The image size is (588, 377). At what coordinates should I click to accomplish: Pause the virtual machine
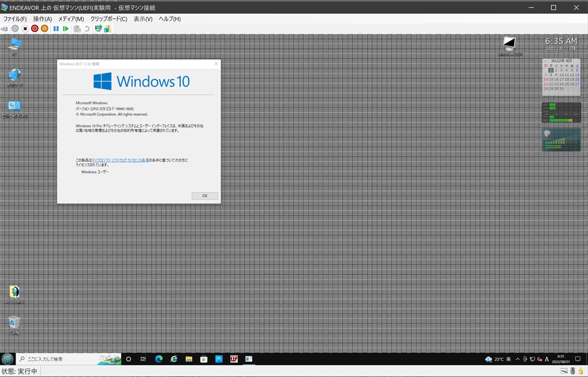click(56, 29)
